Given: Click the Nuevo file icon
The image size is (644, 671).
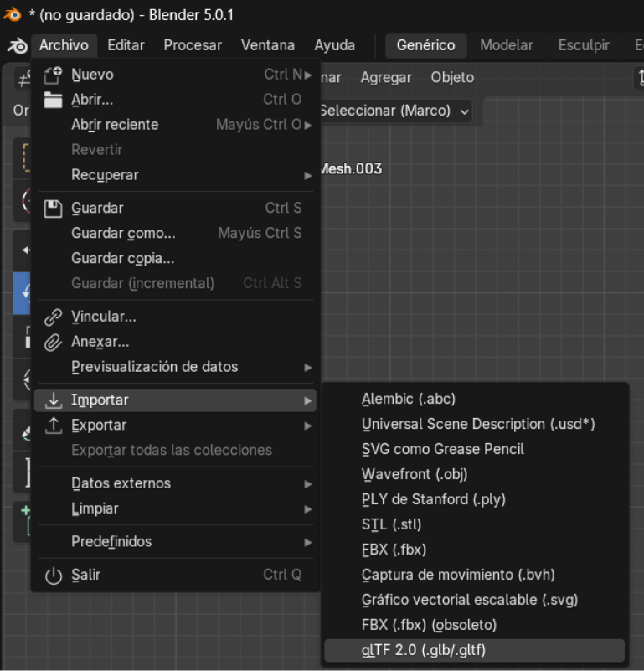Looking at the screenshot, I should 53,75.
